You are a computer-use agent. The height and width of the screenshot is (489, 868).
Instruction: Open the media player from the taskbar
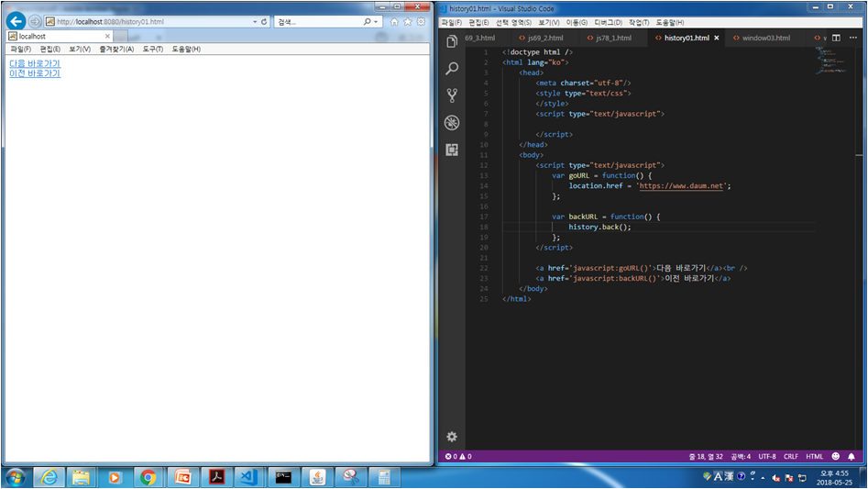coord(114,477)
